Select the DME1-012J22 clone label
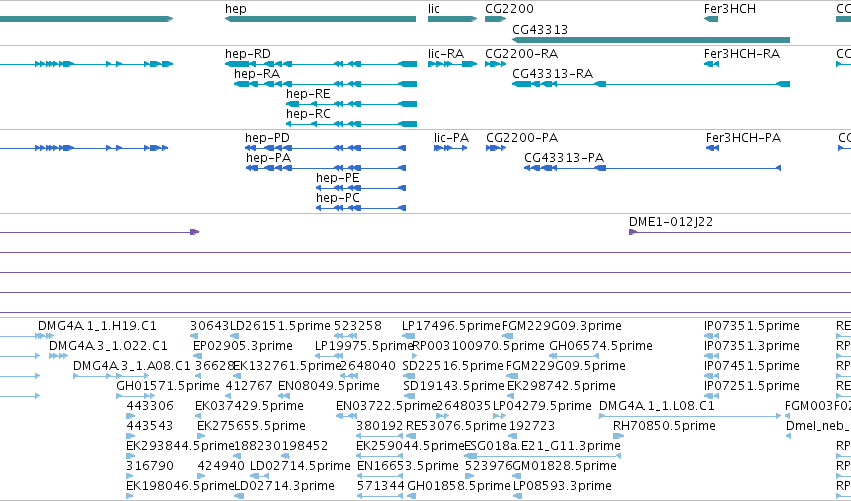Viewport: 851px width, 501px height. click(671, 222)
